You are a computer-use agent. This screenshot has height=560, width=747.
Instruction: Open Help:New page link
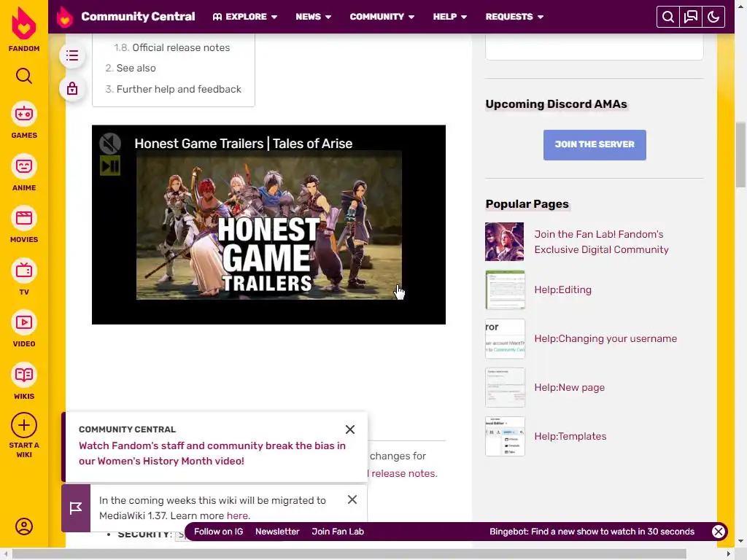(x=569, y=388)
